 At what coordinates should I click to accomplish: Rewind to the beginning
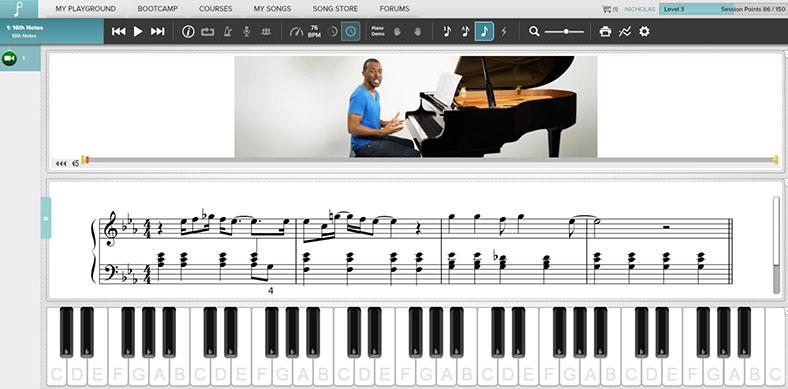point(119,32)
